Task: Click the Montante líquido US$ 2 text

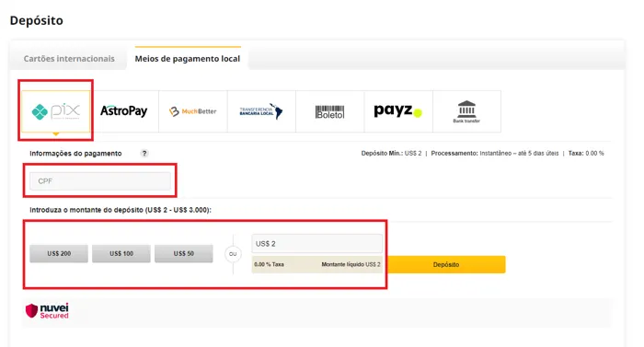Action: pos(351,264)
